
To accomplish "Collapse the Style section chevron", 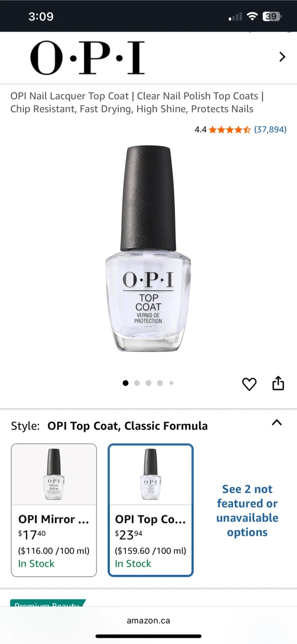I will click(277, 422).
